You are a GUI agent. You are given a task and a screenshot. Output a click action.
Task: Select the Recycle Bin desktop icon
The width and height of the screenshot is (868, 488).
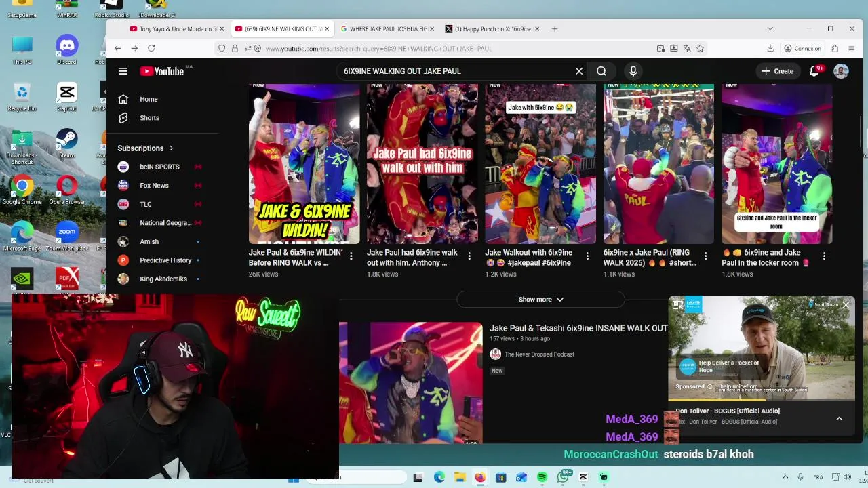(x=22, y=96)
